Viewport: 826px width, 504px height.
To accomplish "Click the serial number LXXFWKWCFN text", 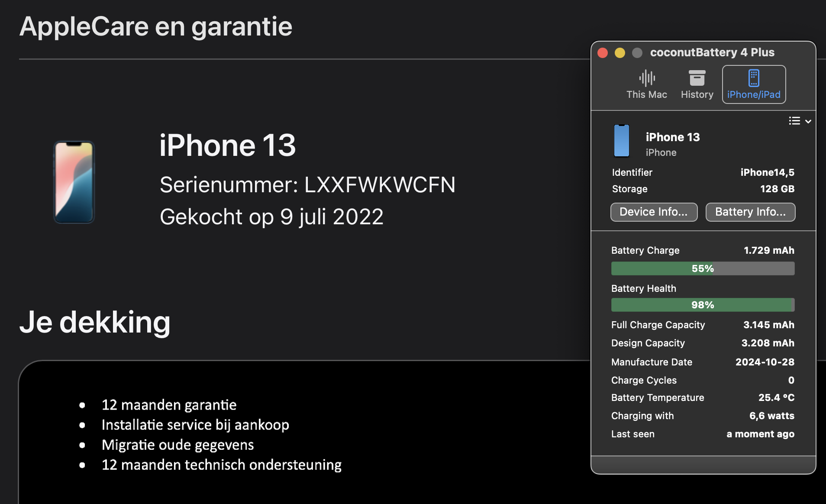I will pyautogui.click(x=380, y=185).
